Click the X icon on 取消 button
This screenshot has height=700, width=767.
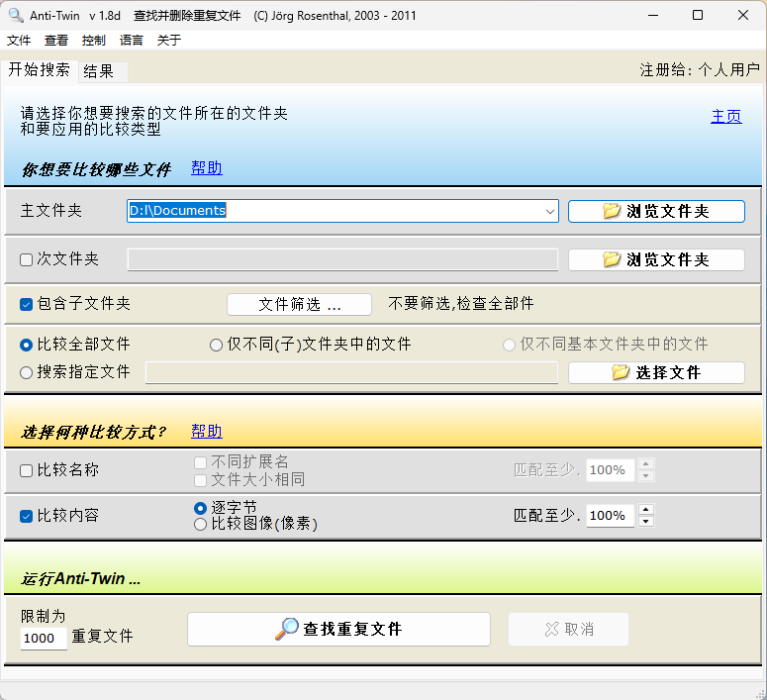point(552,629)
